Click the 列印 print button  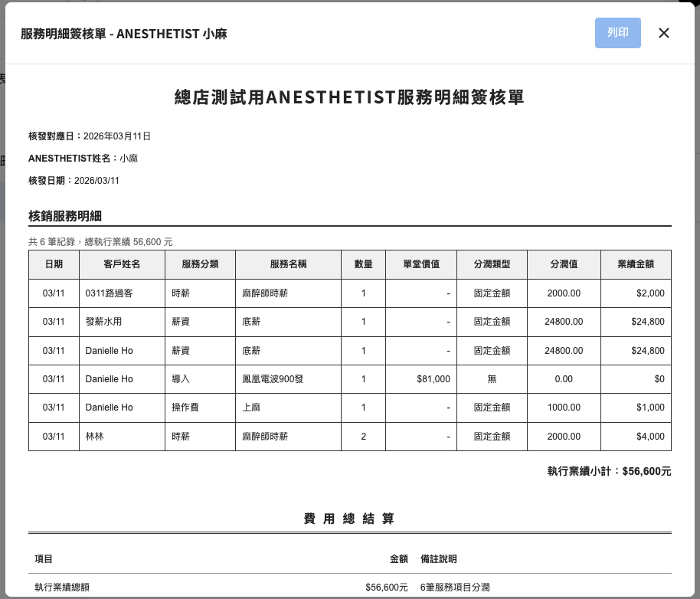(x=617, y=33)
